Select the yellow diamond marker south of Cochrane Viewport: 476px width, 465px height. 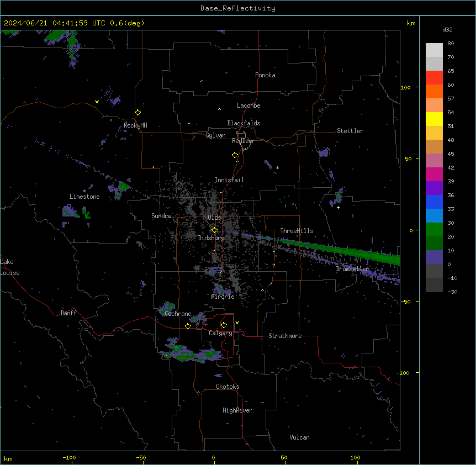[188, 326]
